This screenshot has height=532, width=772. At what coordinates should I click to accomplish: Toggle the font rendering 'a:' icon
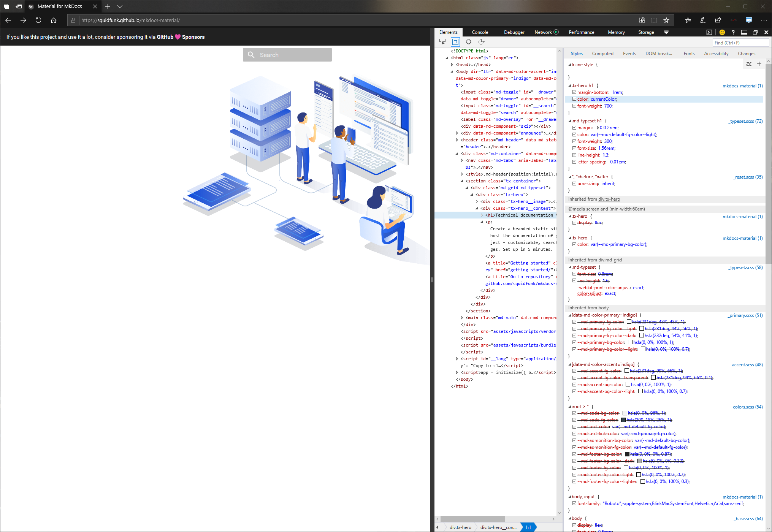pyautogui.click(x=749, y=64)
